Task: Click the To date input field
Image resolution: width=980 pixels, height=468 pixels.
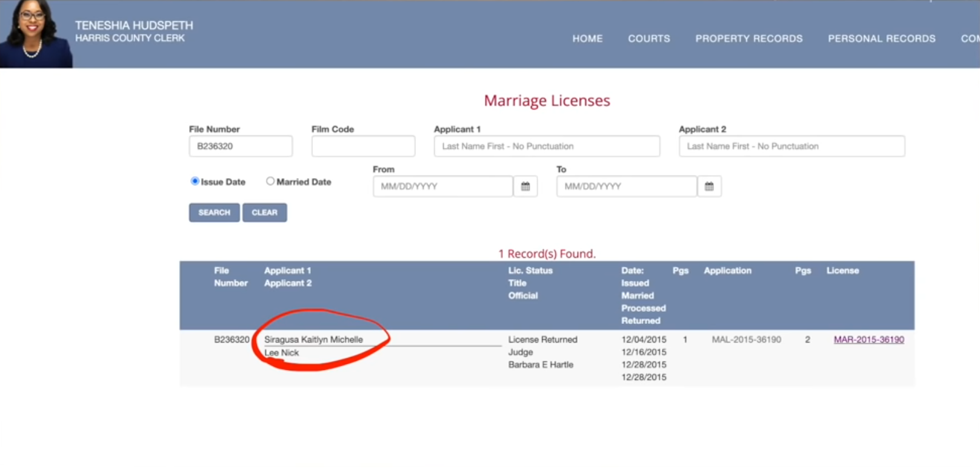Action: 627,186
